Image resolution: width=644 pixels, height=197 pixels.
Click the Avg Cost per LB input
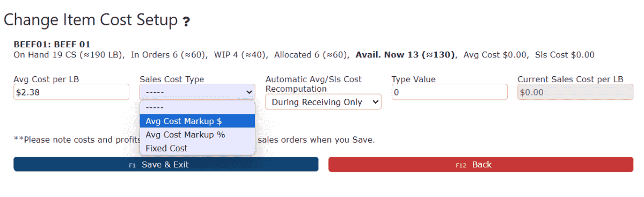tap(71, 92)
